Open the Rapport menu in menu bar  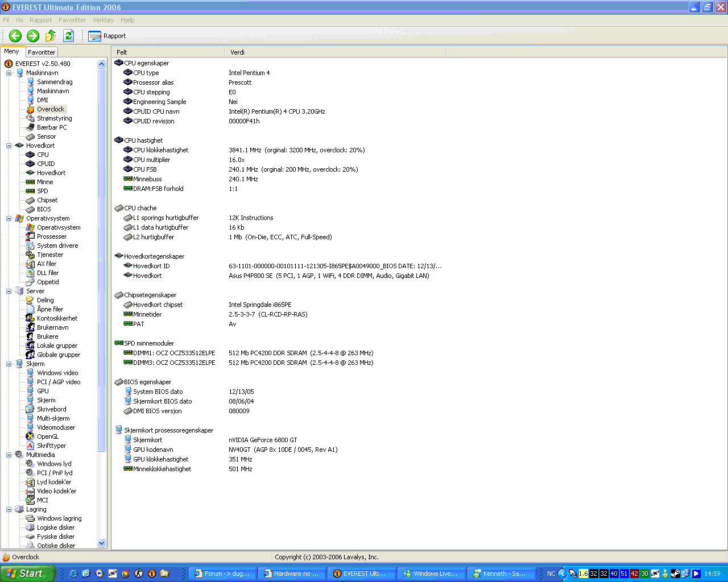coord(41,20)
